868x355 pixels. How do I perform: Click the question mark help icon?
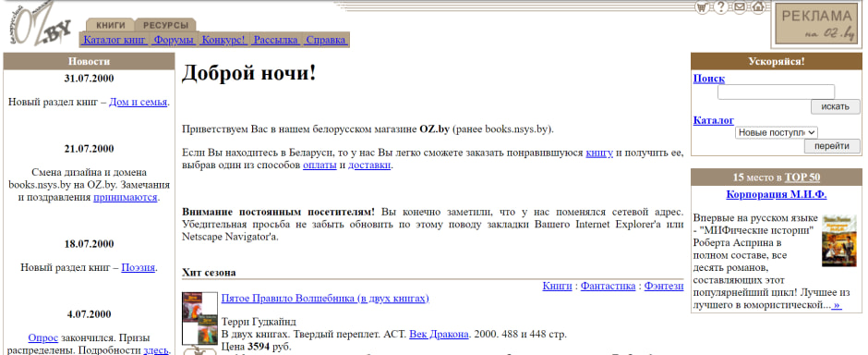[721, 7]
